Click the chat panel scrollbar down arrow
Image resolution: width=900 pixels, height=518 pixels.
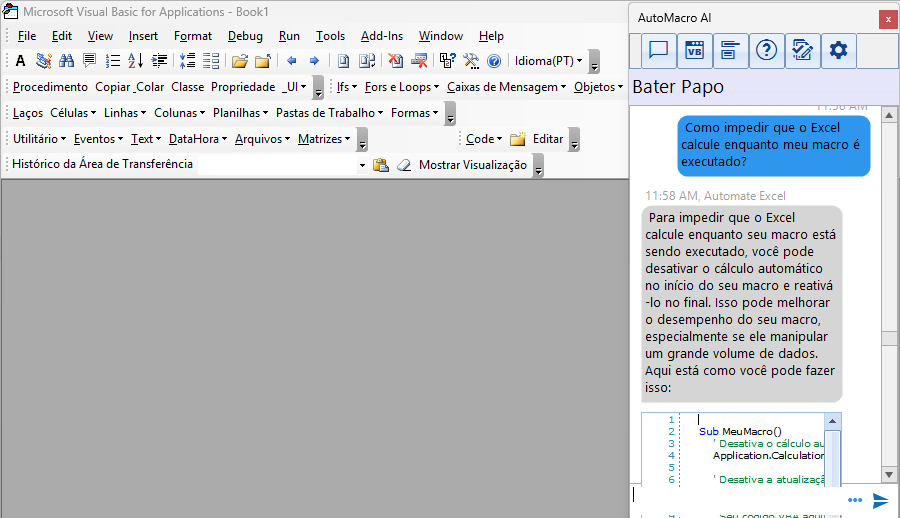pos(889,473)
